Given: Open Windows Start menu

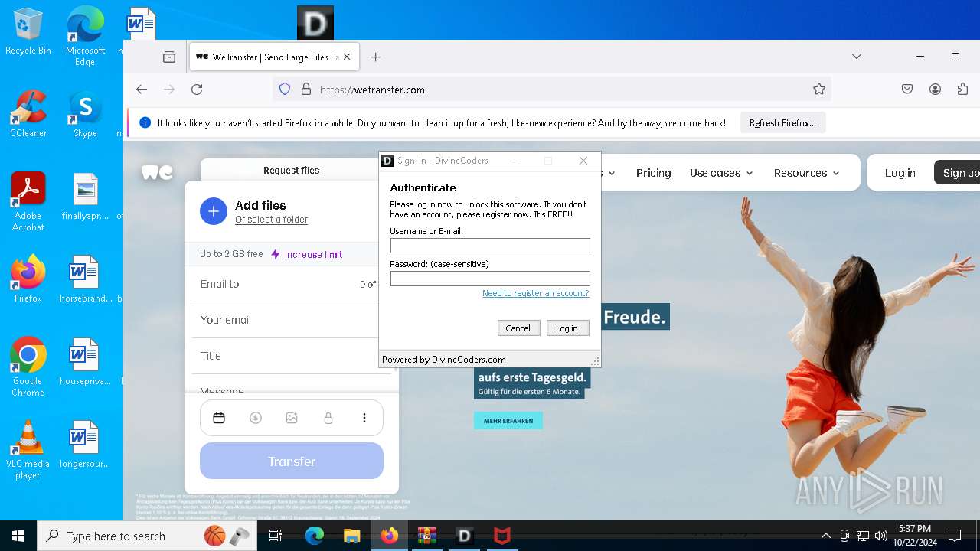Looking at the screenshot, I should click(18, 536).
